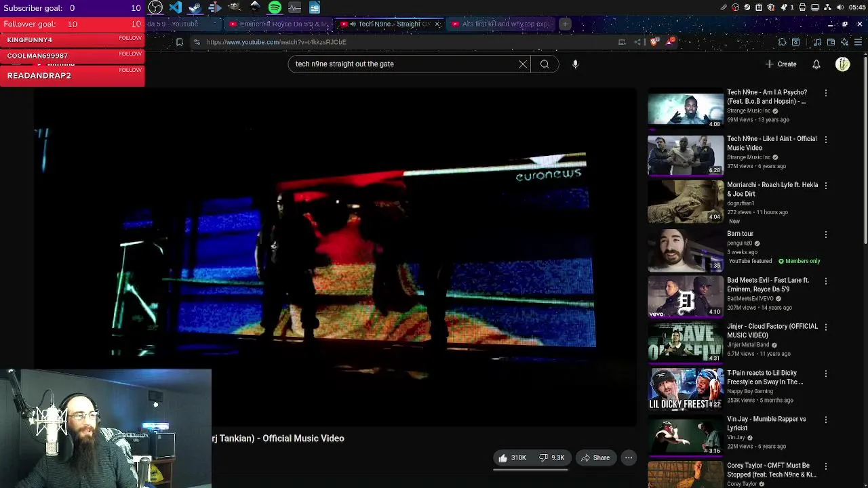The height and width of the screenshot is (488, 868).
Task: Open the Jinjer Cloud Factory thumbnail
Action: point(686,342)
